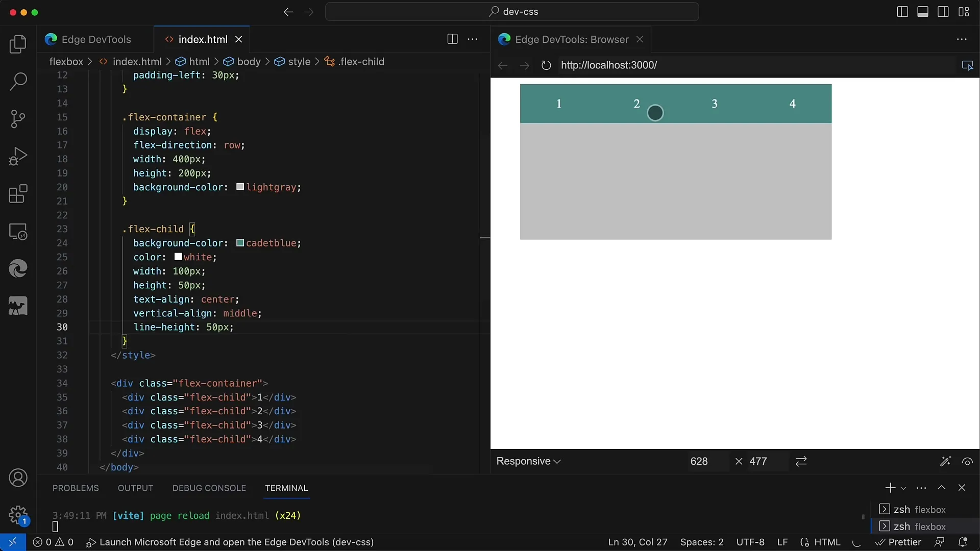
Task: Split the editor to the right
Action: [452, 39]
